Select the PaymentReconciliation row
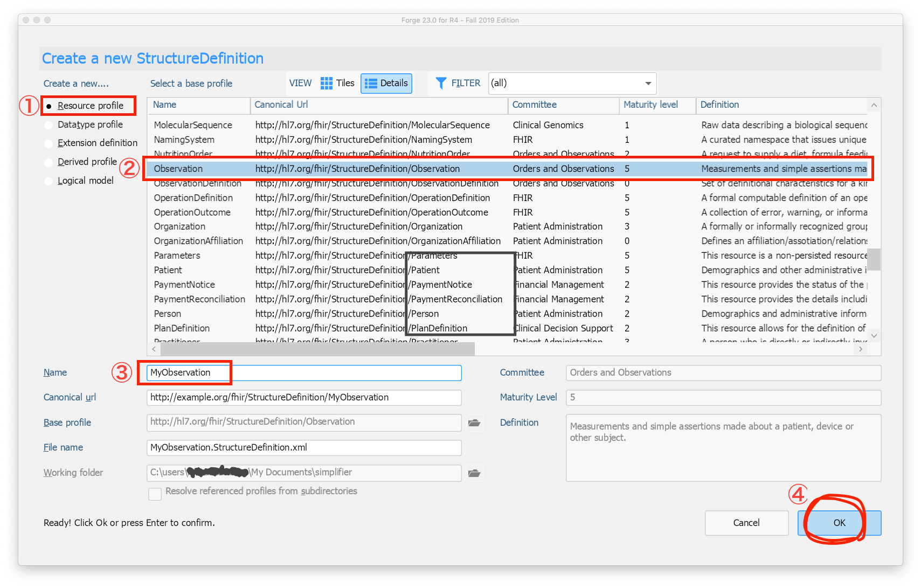Image resolution: width=921 pixels, height=588 pixels. (508, 299)
